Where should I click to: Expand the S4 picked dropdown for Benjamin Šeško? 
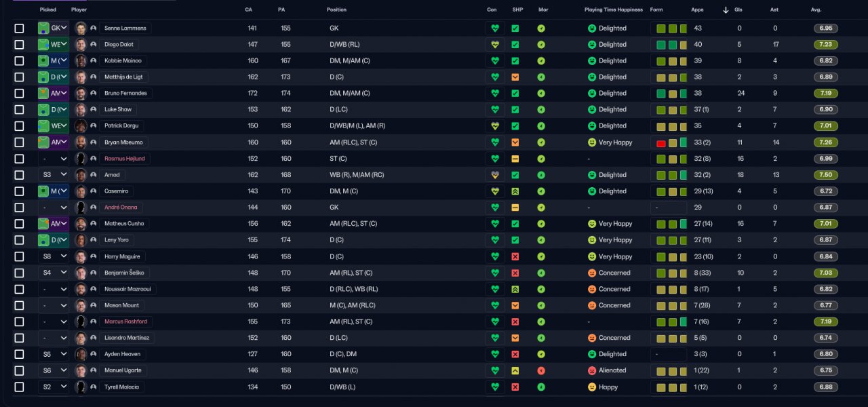click(54, 273)
